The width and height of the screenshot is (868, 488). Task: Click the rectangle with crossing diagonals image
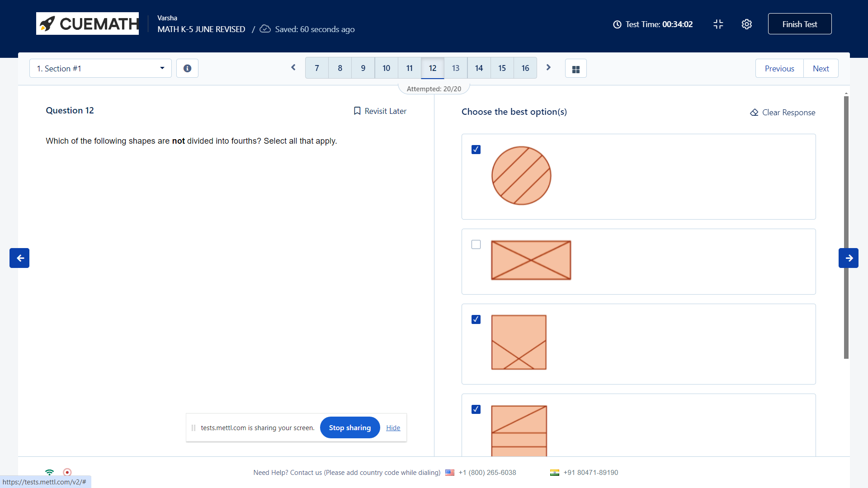(x=531, y=260)
